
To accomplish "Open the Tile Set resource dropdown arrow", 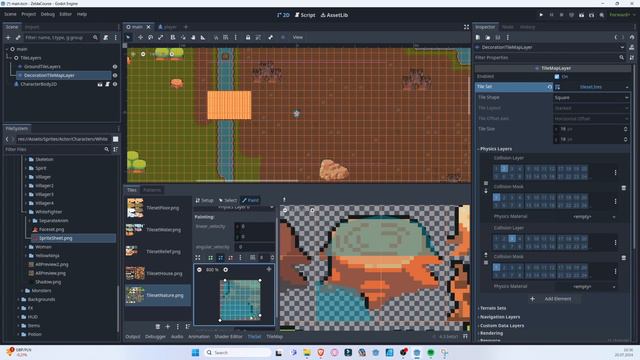I will [x=627, y=87].
